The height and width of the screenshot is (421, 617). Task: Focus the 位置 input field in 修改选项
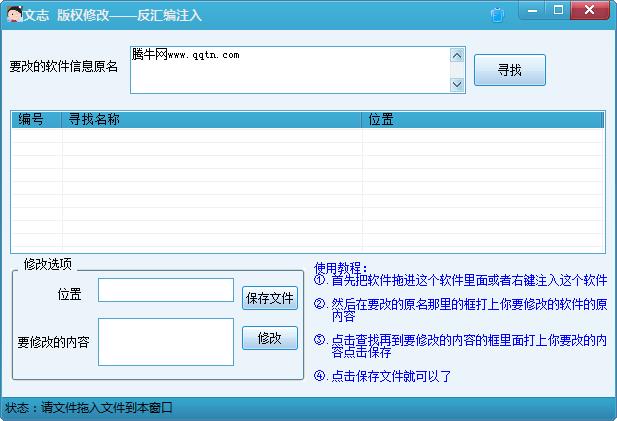click(165, 290)
